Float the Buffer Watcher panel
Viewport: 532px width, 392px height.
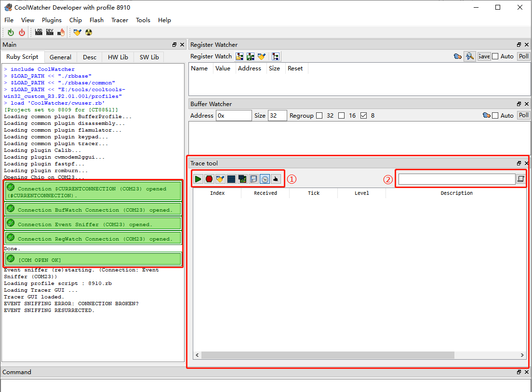point(519,104)
